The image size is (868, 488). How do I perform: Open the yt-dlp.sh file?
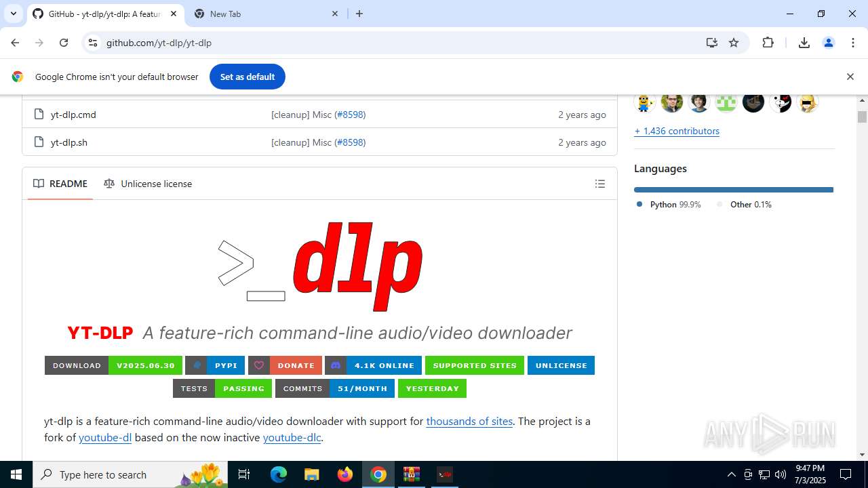point(69,142)
